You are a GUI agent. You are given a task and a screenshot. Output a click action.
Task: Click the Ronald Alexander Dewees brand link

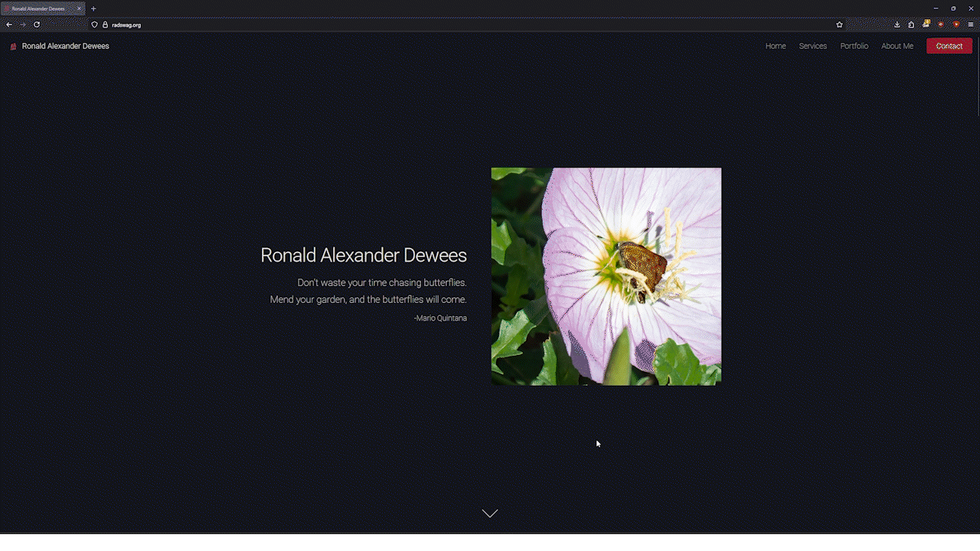click(65, 46)
